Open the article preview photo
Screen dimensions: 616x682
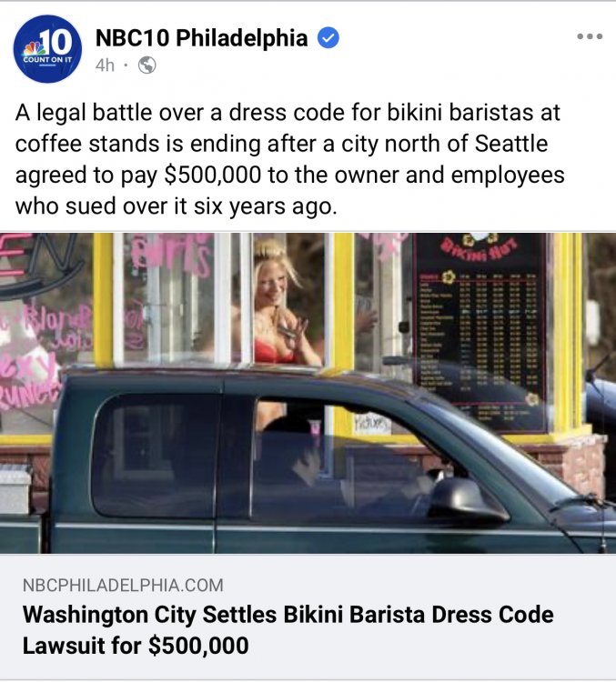(308, 393)
